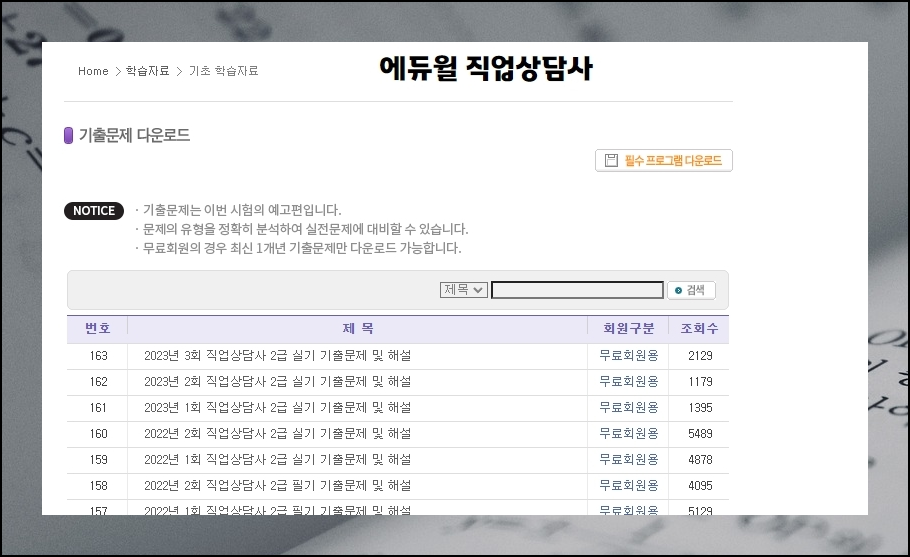Click the Home breadcrumb link
This screenshot has width=910, height=557.
(93, 71)
